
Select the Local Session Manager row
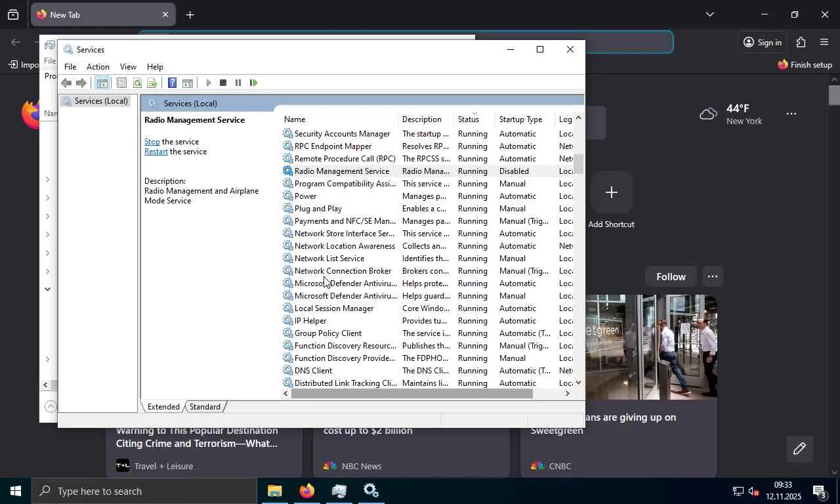(427, 308)
